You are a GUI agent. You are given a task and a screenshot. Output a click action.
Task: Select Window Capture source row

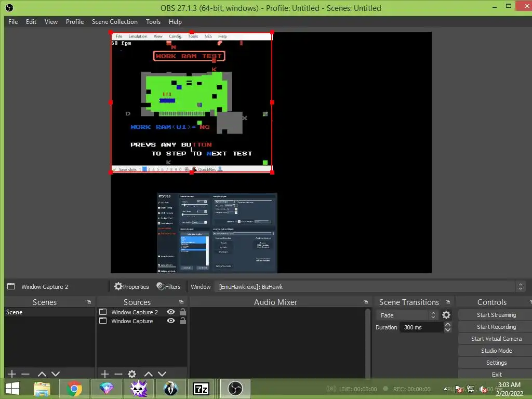tap(142, 321)
